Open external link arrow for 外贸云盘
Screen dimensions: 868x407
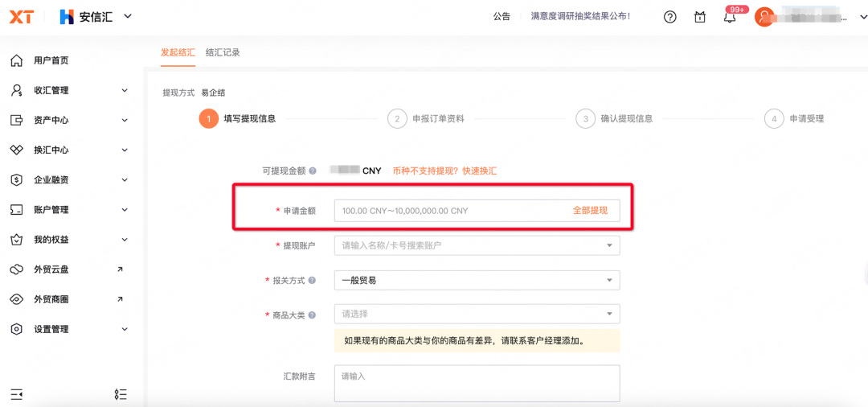pyautogui.click(x=120, y=269)
